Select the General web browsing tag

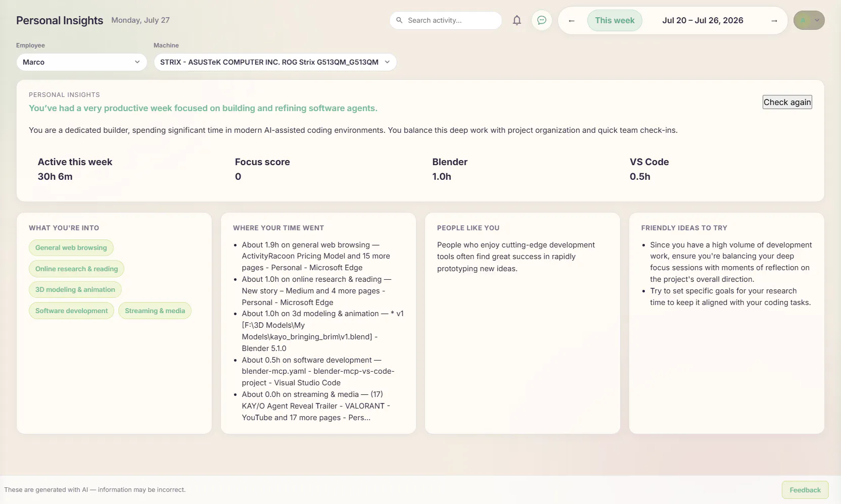coord(71,247)
